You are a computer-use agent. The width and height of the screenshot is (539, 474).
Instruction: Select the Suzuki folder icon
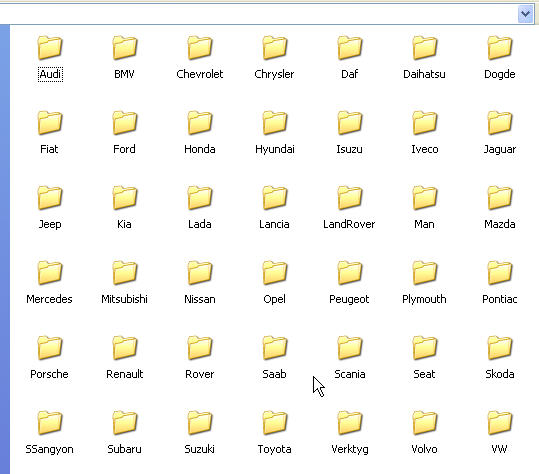click(x=200, y=422)
